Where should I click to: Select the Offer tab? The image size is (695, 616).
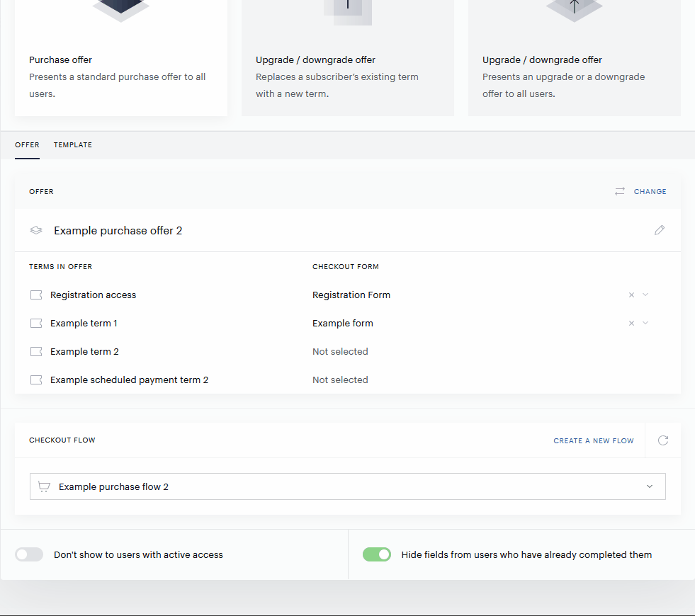pos(27,145)
